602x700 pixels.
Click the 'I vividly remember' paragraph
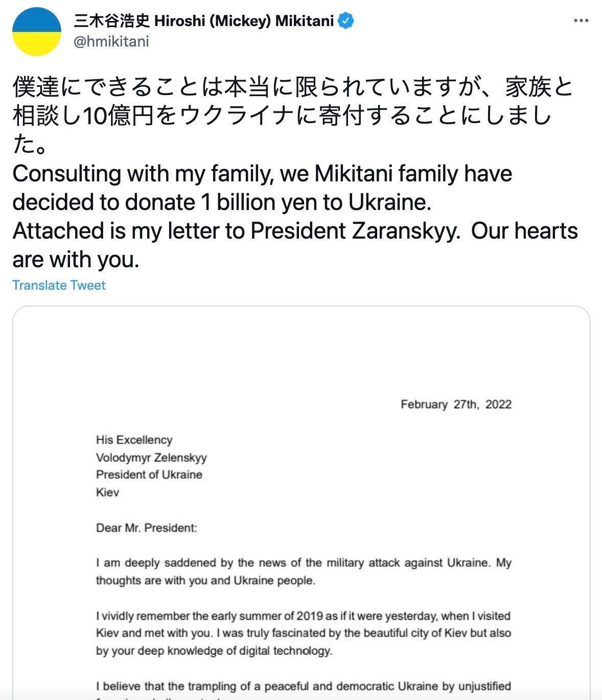[304, 633]
